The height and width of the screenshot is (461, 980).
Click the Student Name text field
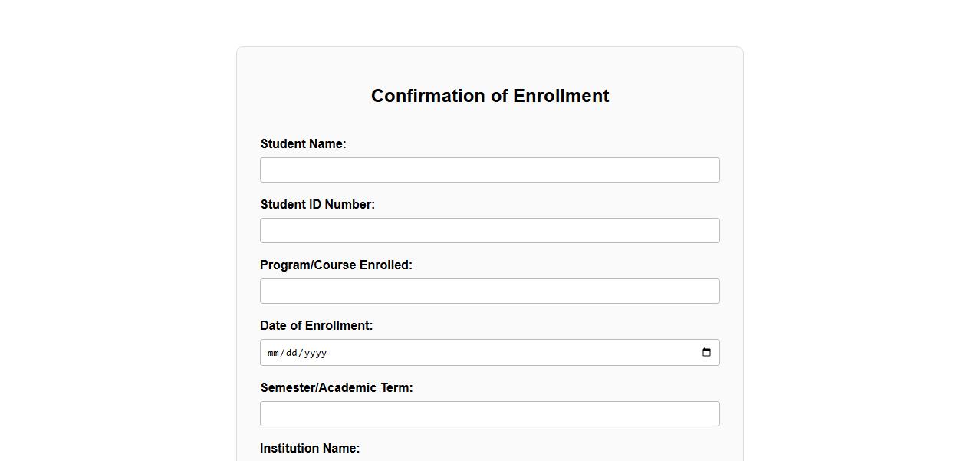point(489,170)
